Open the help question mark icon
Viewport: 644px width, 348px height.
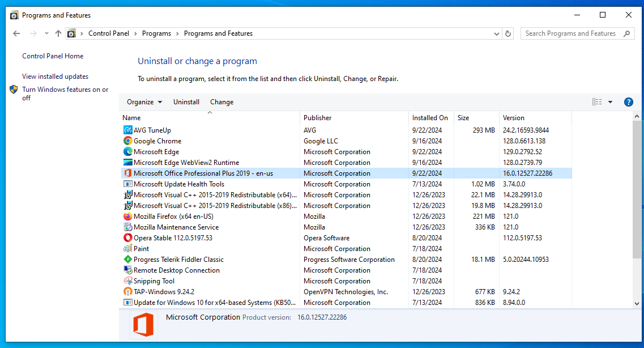pyautogui.click(x=628, y=102)
